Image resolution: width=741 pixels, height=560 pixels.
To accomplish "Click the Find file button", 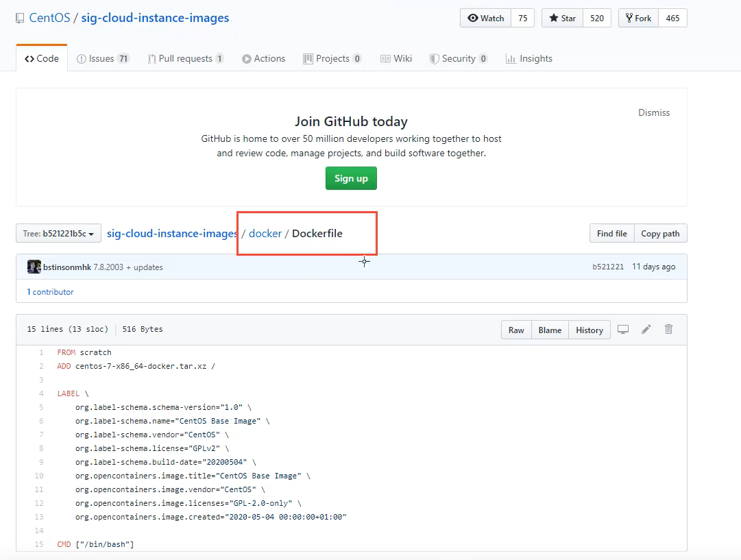I will 612,234.
